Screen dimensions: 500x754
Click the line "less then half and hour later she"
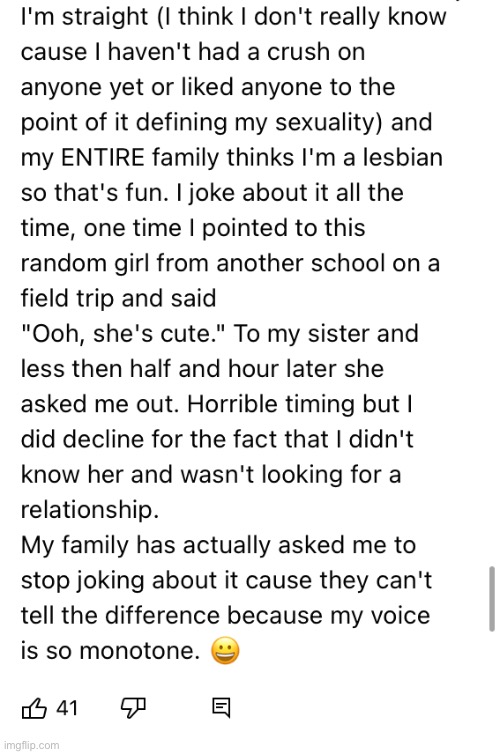point(202,369)
